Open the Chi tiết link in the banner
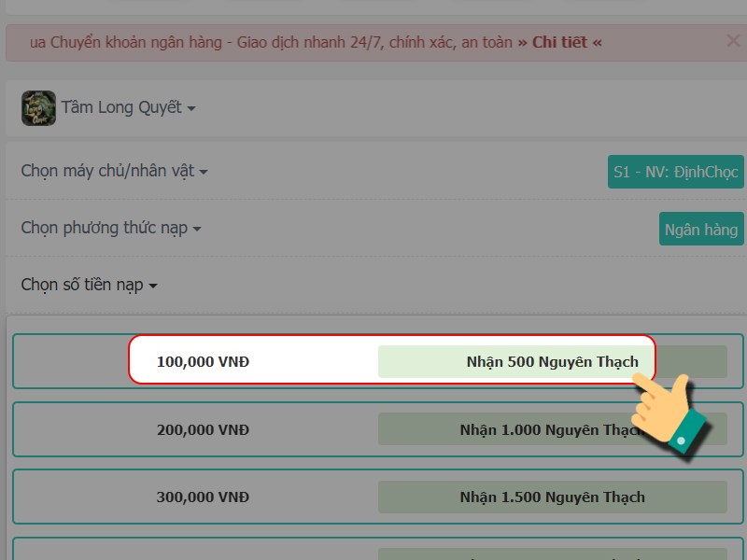The height and width of the screenshot is (560, 747). tap(561, 41)
